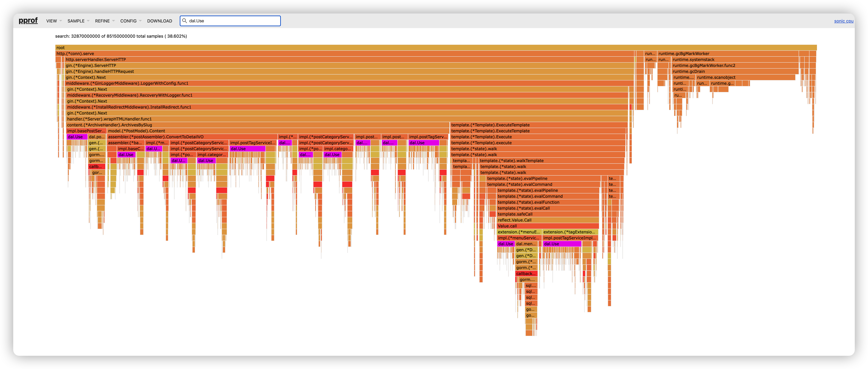Select GinLoggerMiddleware LoggerWithConfig.func1 frame
The height and width of the screenshot is (369, 868).
tap(349, 83)
